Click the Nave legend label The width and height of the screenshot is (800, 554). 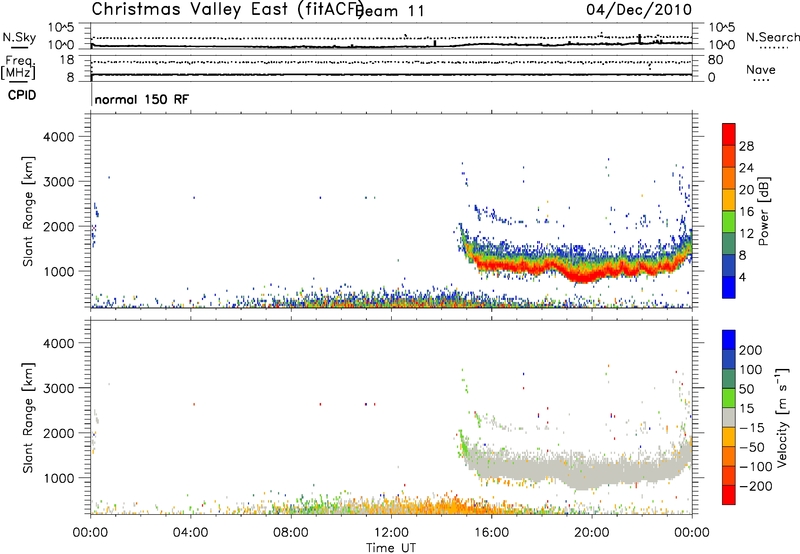point(761,69)
